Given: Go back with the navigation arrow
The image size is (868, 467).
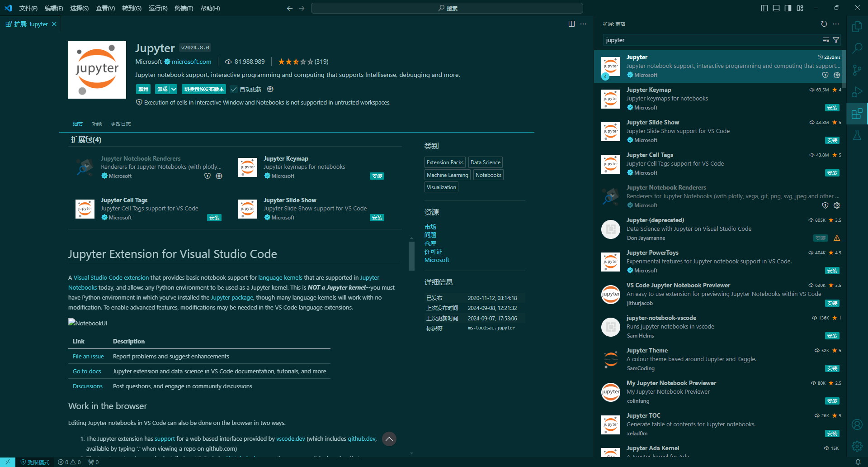Looking at the screenshot, I should coord(290,8).
